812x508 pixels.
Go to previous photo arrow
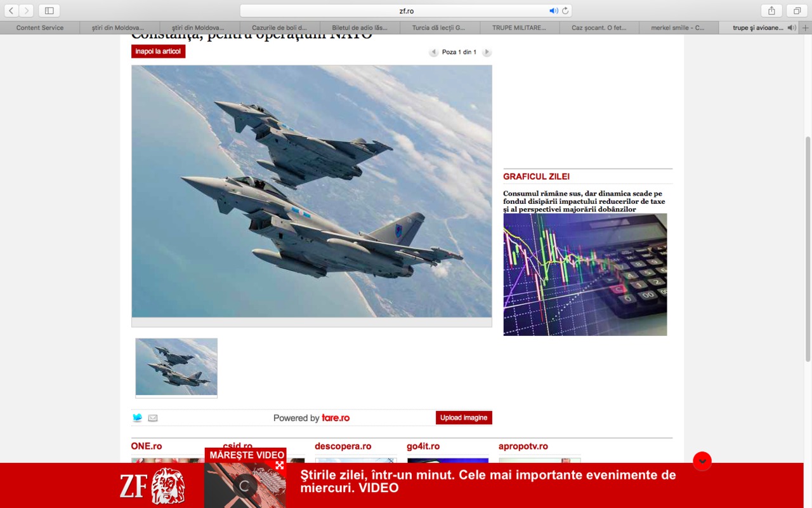[x=434, y=52]
